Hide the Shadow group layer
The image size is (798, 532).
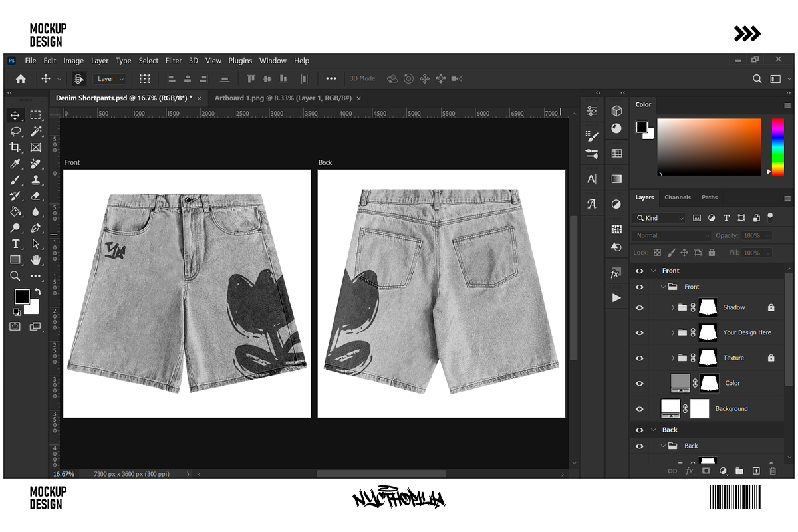(x=640, y=307)
